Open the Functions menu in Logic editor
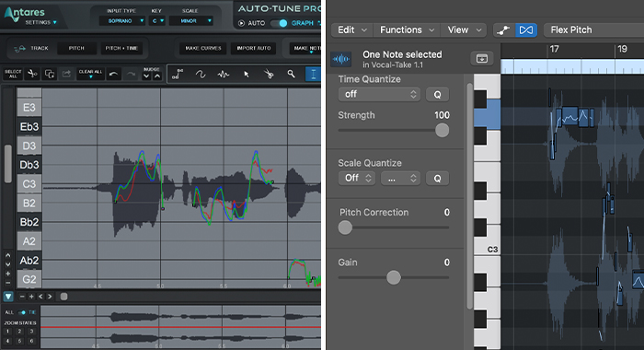The height and width of the screenshot is (350, 644). pyautogui.click(x=407, y=30)
